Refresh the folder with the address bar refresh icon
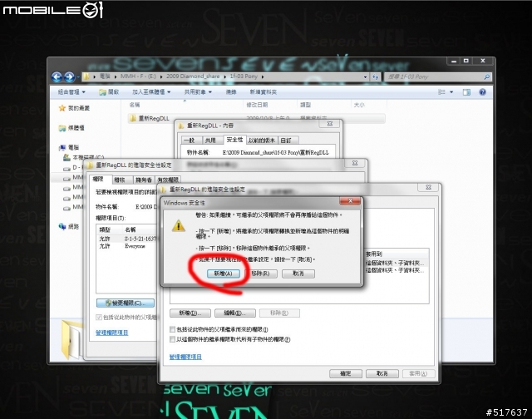The image size is (532, 419). click(x=375, y=77)
